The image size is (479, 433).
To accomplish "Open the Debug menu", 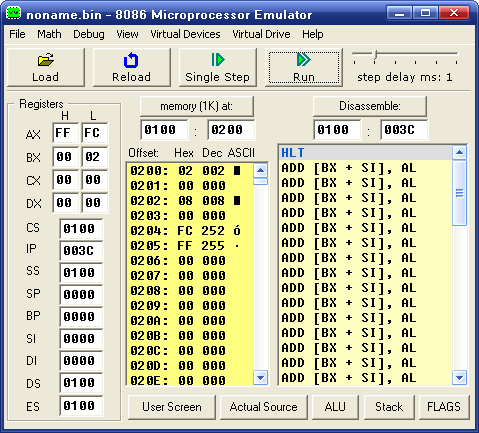I will pyautogui.click(x=89, y=34).
